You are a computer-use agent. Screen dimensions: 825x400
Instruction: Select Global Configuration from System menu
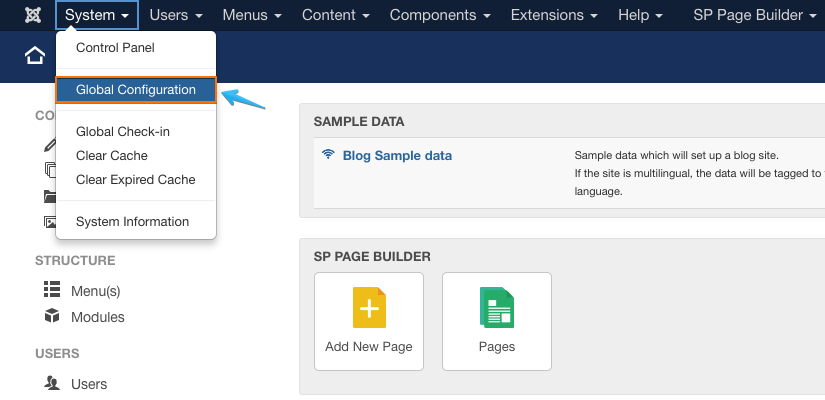click(136, 90)
